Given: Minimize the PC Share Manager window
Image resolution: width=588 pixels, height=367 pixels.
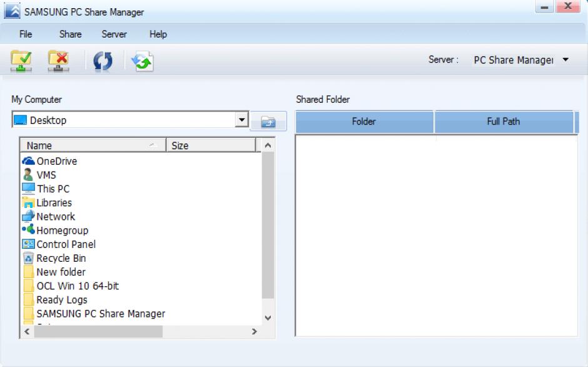Looking at the screenshot, I should coord(544,7).
